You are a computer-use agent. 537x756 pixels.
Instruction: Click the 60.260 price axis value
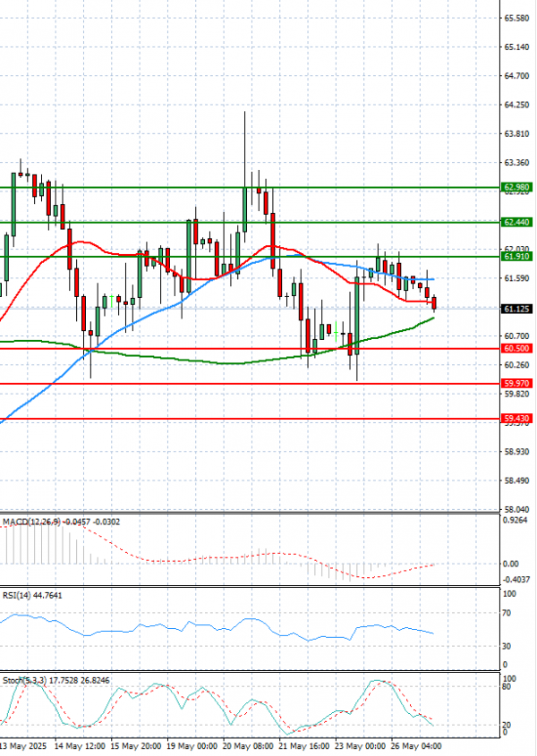[x=516, y=365]
